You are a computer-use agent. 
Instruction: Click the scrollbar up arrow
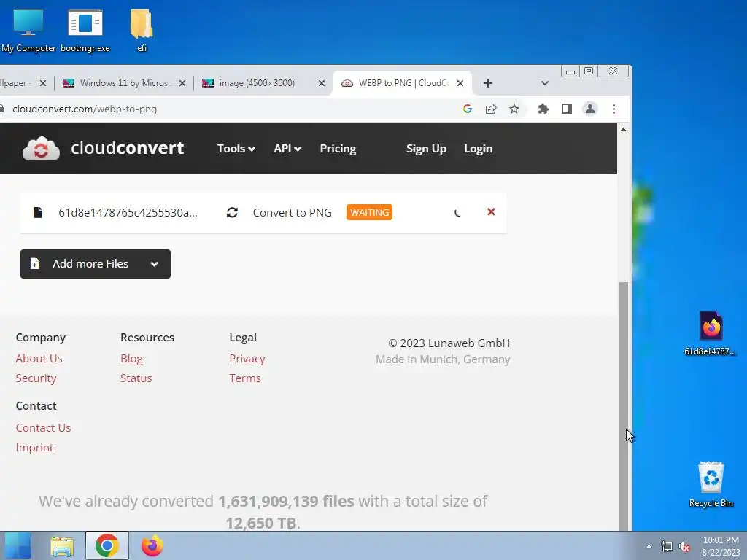[x=623, y=130]
